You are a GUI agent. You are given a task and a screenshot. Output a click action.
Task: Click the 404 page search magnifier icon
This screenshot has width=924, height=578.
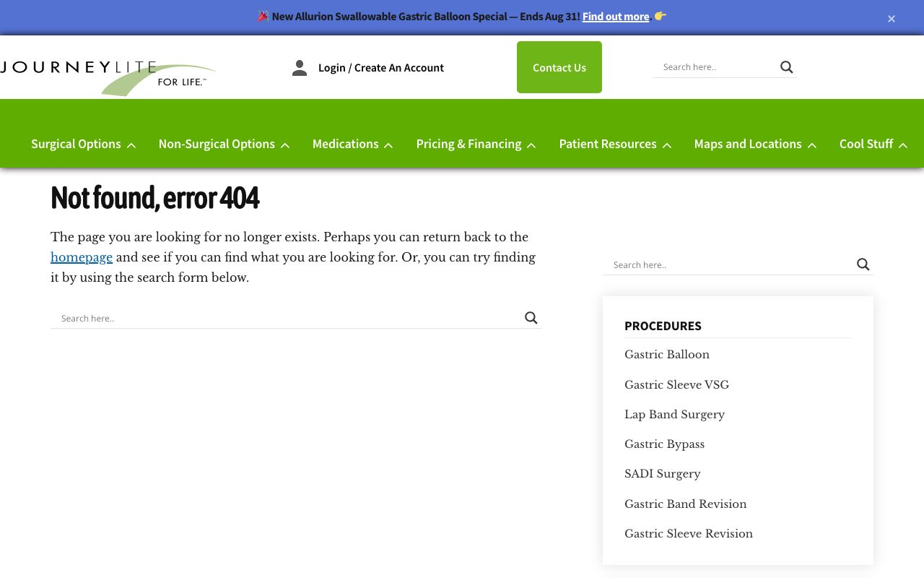tap(531, 318)
